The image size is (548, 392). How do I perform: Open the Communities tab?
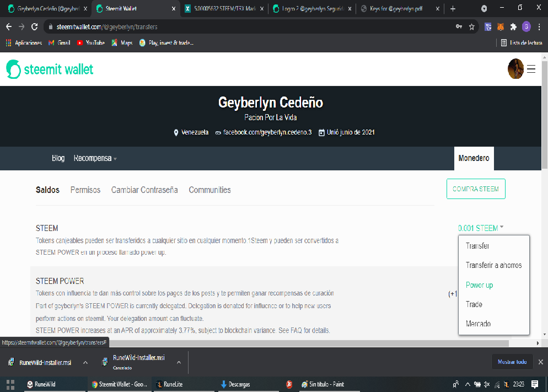(x=209, y=190)
